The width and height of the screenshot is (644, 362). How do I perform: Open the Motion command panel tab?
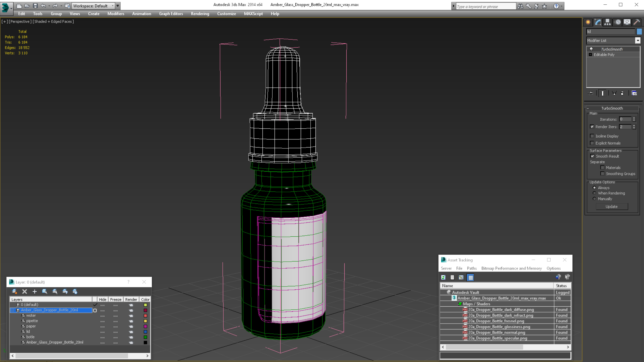click(617, 22)
